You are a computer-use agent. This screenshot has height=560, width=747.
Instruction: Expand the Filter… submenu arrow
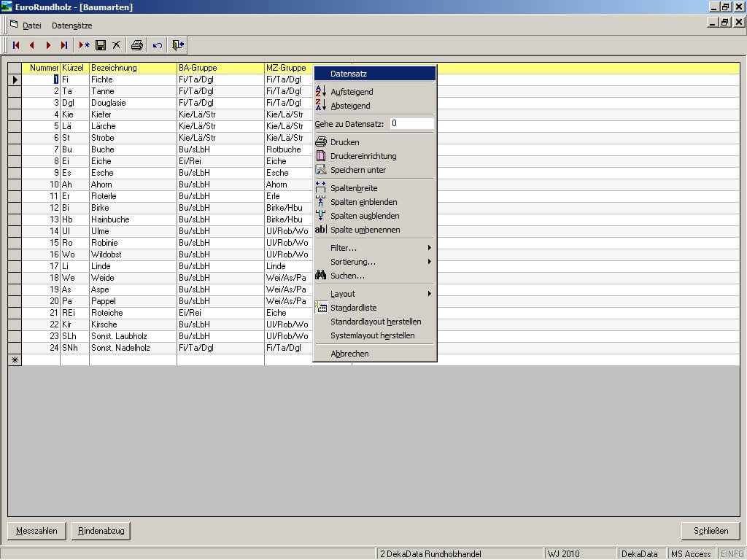[x=429, y=248]
